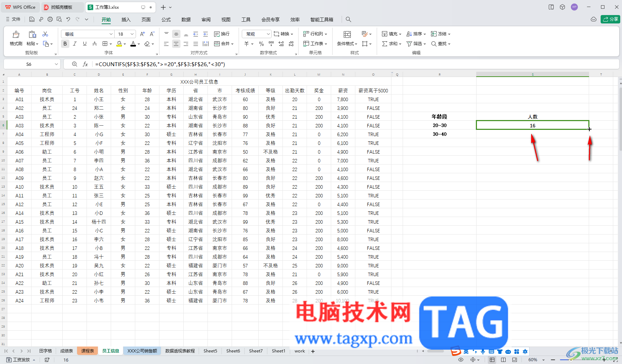Apply percent style number format

click(x=261, y=44)
